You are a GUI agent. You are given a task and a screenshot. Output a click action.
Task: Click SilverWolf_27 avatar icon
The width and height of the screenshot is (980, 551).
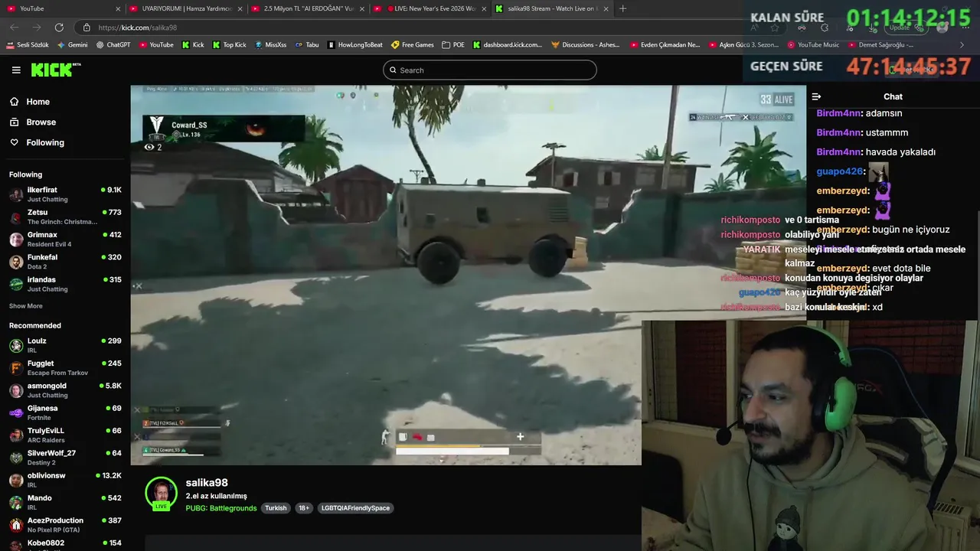(15, 458)
